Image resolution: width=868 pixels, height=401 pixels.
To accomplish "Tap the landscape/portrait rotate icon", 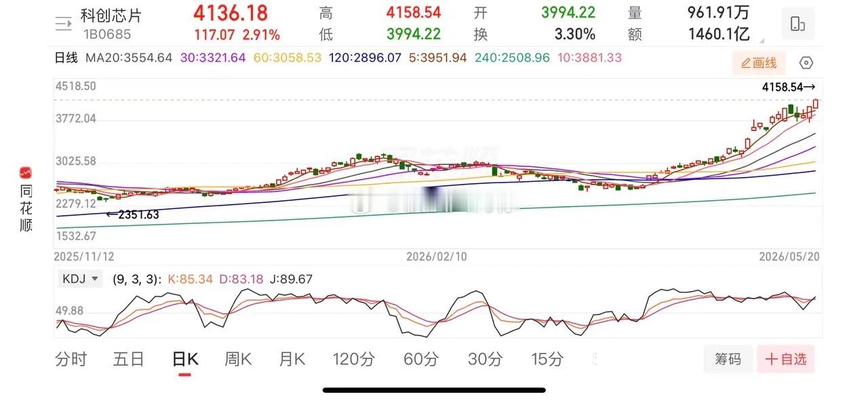I will [x=797, y=24].
